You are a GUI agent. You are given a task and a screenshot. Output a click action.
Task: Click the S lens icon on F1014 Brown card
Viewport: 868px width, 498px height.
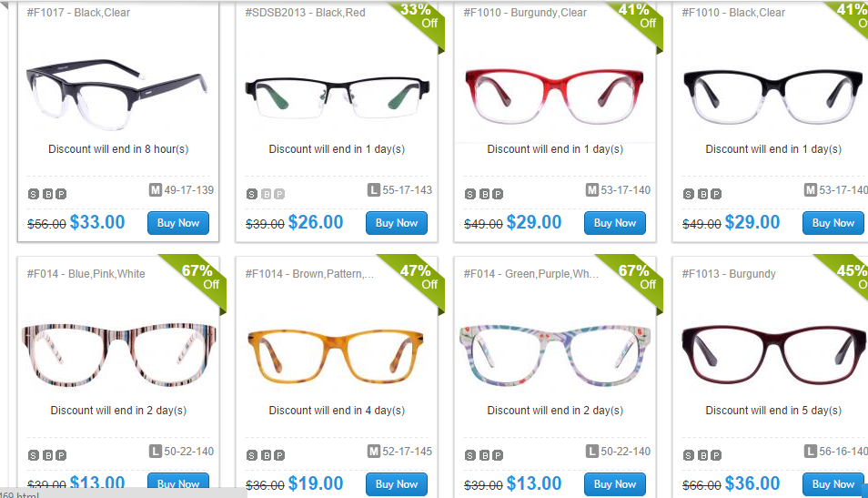252,455
